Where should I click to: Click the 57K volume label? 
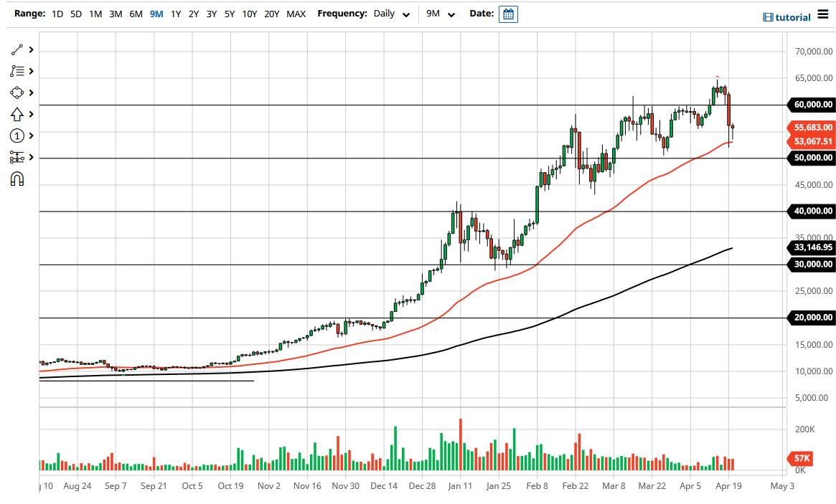pyautogui.click(x=800, y=457)
